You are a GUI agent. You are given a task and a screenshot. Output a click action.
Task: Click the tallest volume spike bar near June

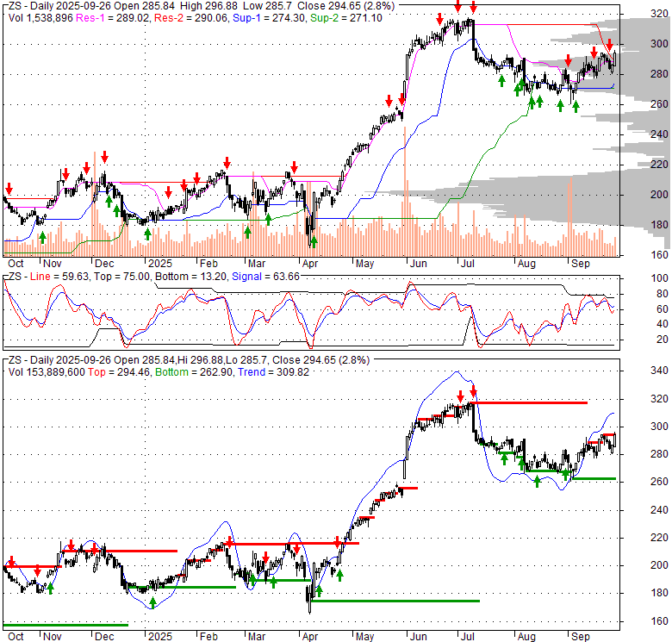pos(404,191)
